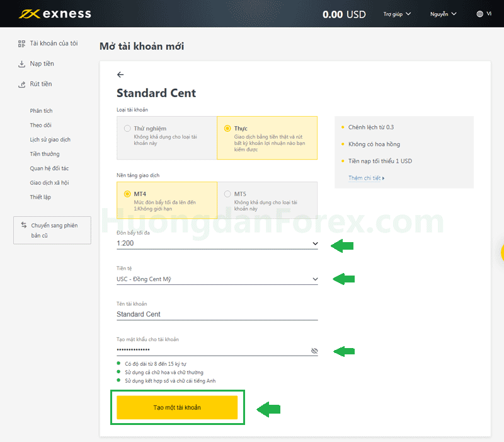
Task: Open the Theo dõi section
Action: click(x=40, y=125)
